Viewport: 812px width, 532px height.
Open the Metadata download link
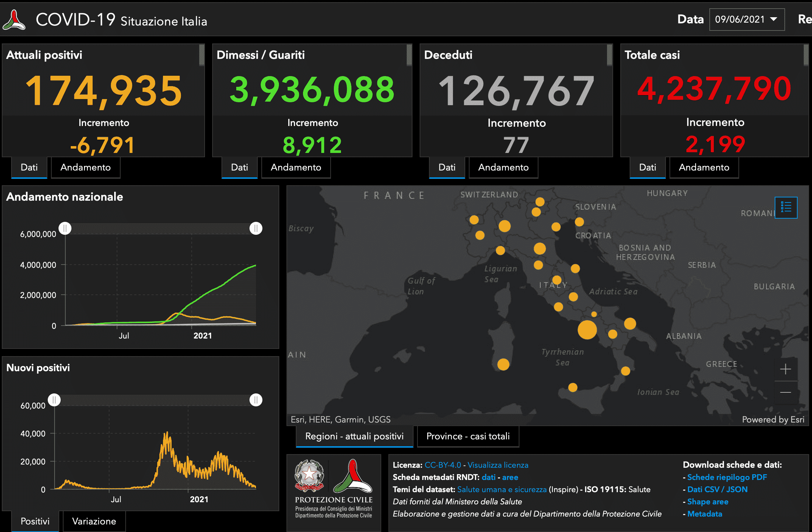tap(705, 514)
